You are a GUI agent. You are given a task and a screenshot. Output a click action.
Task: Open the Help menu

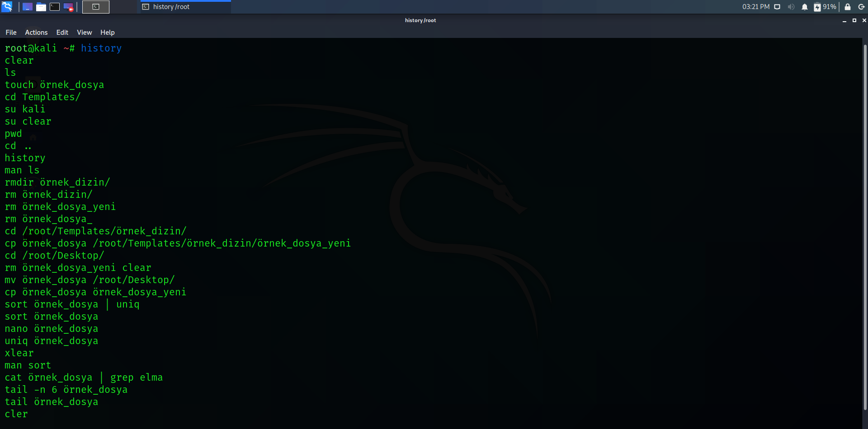pos(107,33)
